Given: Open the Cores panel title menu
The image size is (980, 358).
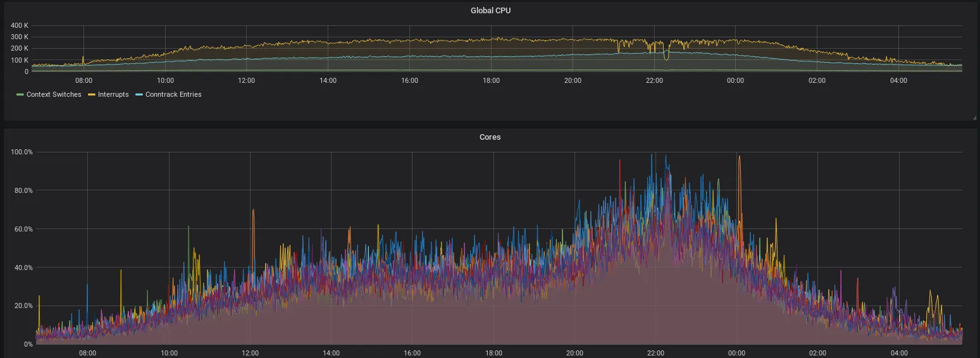Looking at the screenshot, I should coord(490,137).
